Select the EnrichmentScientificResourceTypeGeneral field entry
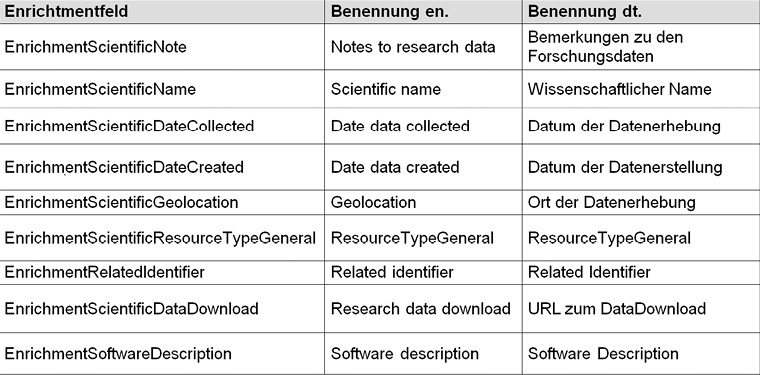The height and width of the screenshot is (375, 760). [160, 238]
